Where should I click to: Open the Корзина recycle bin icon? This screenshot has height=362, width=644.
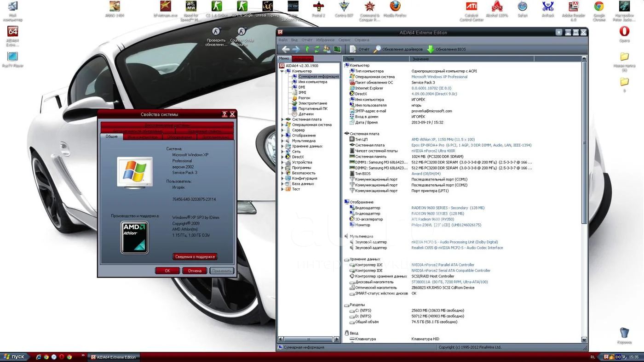pos(624,335)
